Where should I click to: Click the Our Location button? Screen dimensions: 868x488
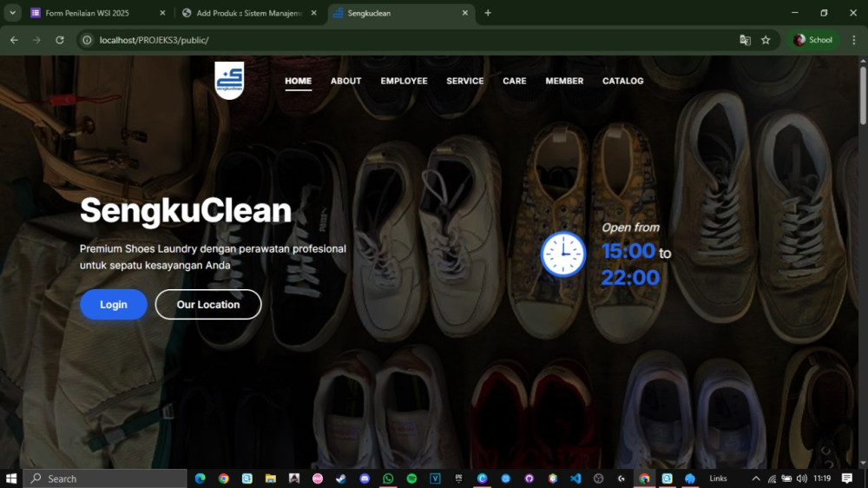click(208, 305)
